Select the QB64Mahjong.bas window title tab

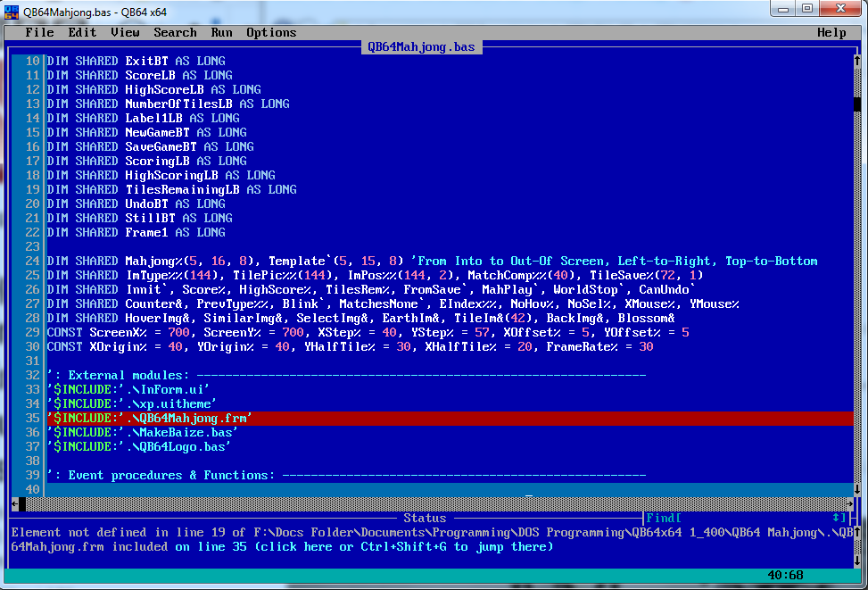click(x=421, y=47)
